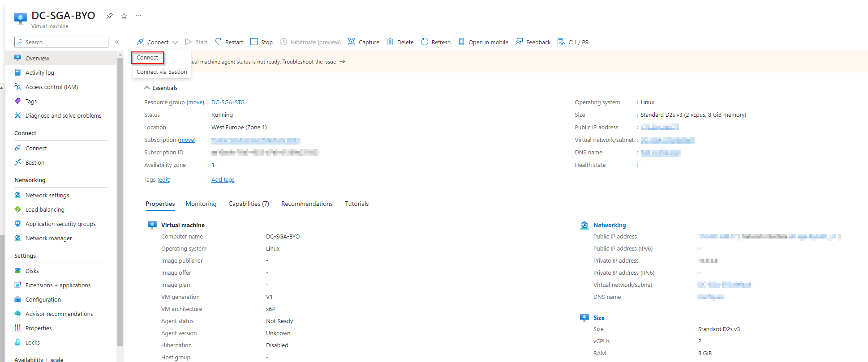Collapse the Essentials section
868x362 pixels.
pos(161,88)
